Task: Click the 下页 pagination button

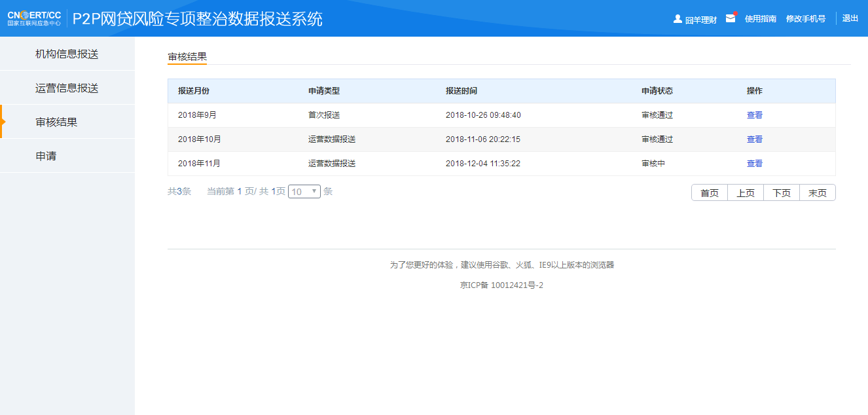Action: pos(782,192)
